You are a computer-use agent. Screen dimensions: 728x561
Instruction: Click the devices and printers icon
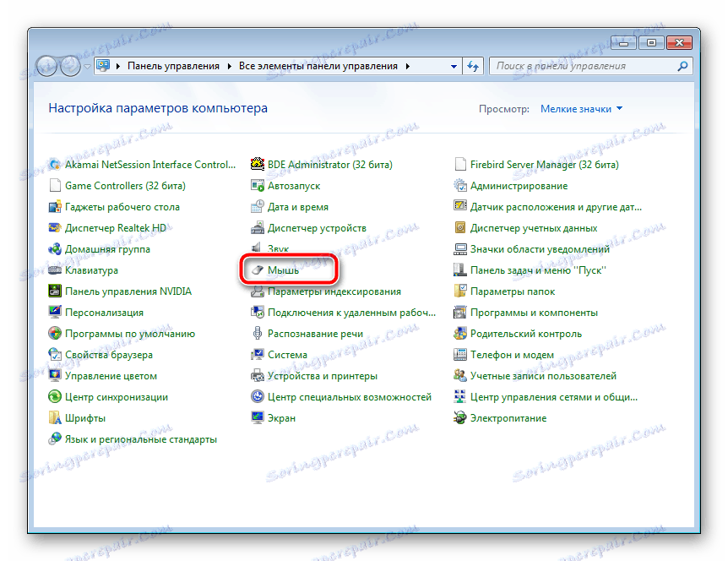pyautogui.click(x=258, y=376)
